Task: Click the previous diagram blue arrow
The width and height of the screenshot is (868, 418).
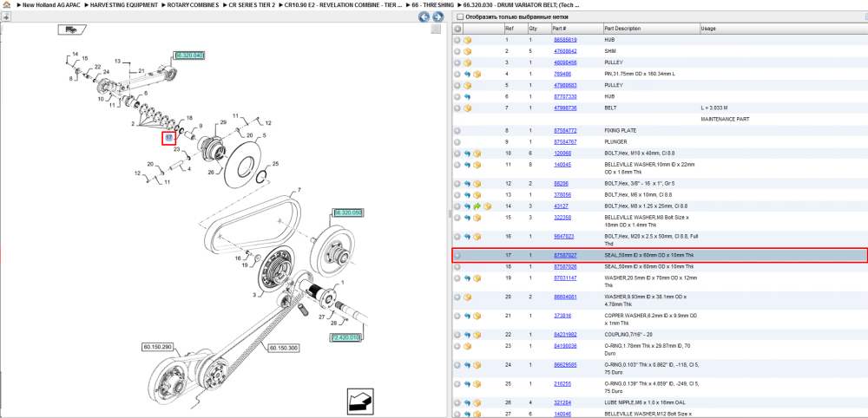Action: click(x=424, y=17)
